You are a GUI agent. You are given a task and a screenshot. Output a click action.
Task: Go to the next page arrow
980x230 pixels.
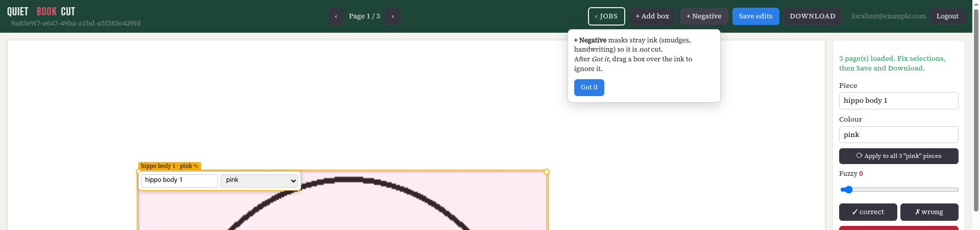[393, 16]
